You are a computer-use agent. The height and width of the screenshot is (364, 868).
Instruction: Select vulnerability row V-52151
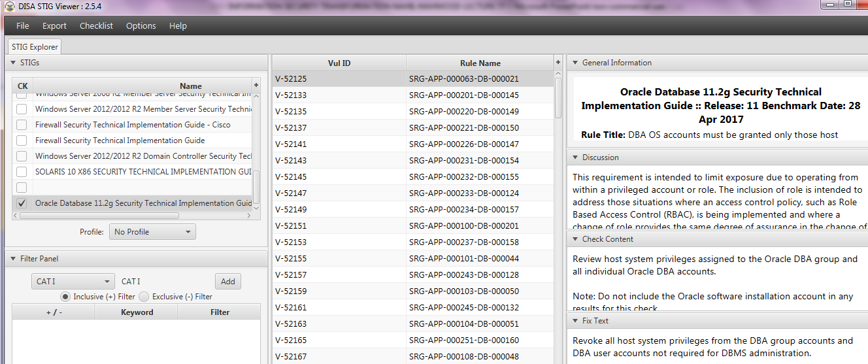tap(413, 226)
